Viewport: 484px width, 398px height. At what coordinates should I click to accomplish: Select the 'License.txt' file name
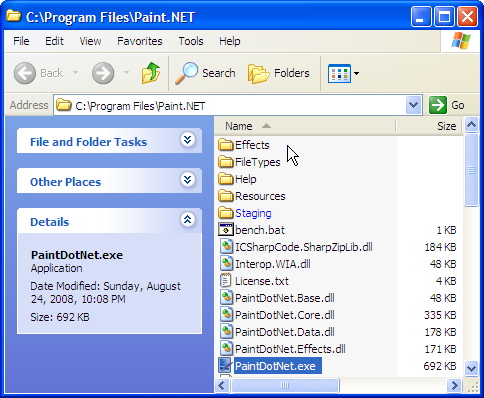click(x=262, y=281)
